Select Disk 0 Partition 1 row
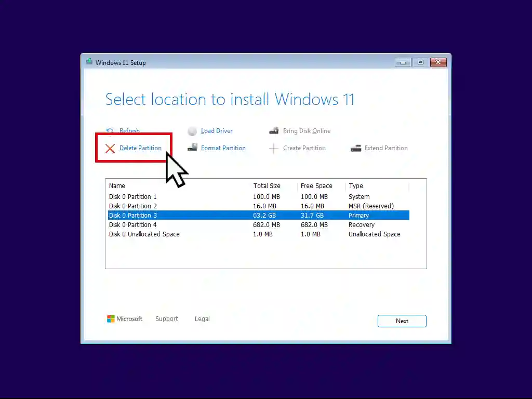Image resolution: width=532 pixels, height=399 pixels. click(x=132, y=197)
